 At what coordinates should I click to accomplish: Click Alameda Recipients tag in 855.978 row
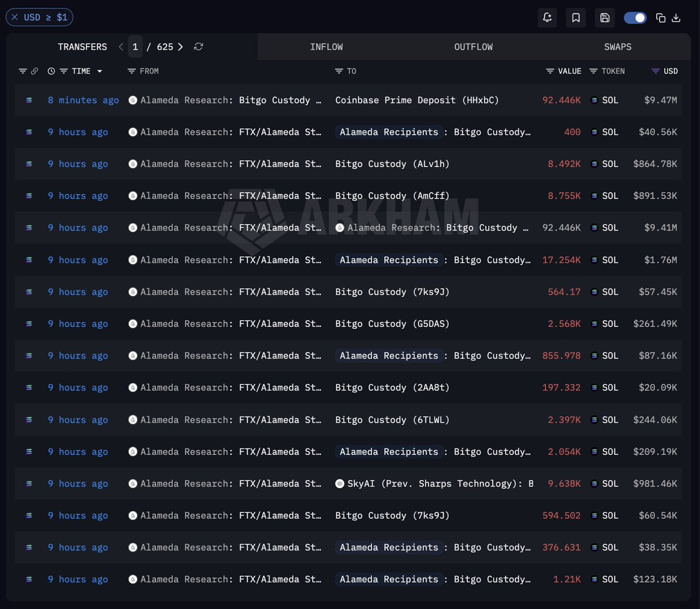coord(389,356)
